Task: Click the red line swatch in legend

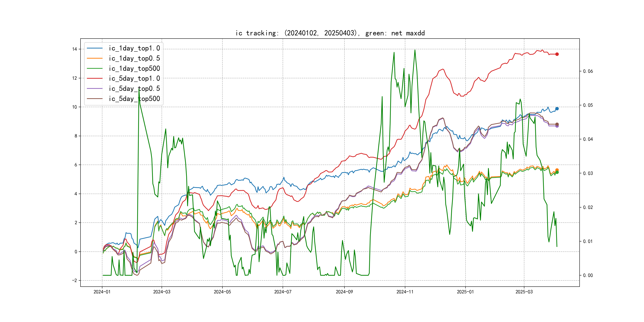Action: point(95,79)
